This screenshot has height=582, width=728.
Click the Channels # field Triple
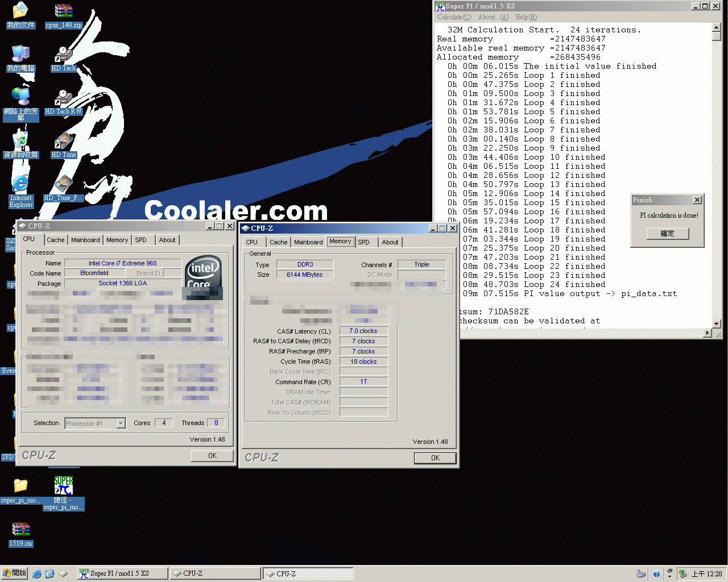pos(421,264)
